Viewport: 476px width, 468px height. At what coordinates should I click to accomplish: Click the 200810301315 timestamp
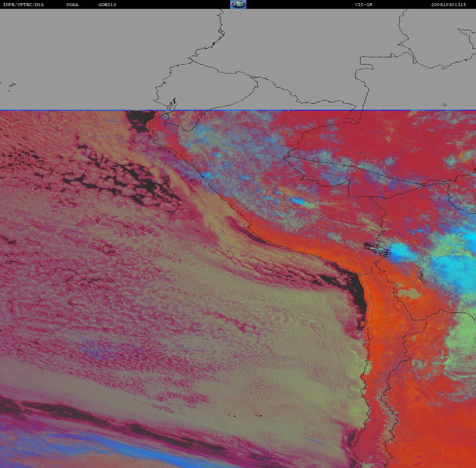(x=449, y=4)
